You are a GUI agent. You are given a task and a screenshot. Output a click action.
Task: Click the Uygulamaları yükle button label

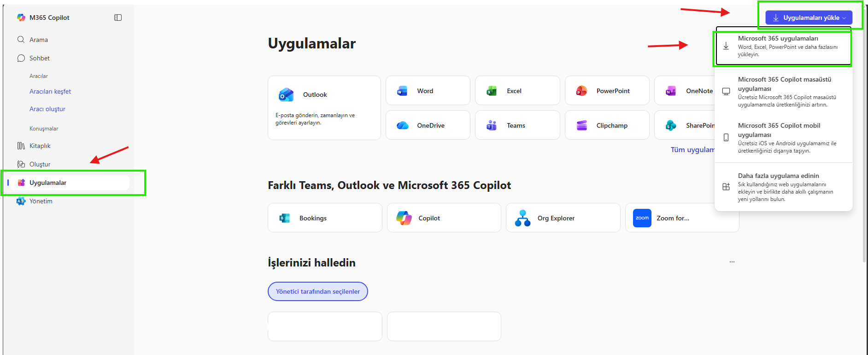(x=811, y=18)
